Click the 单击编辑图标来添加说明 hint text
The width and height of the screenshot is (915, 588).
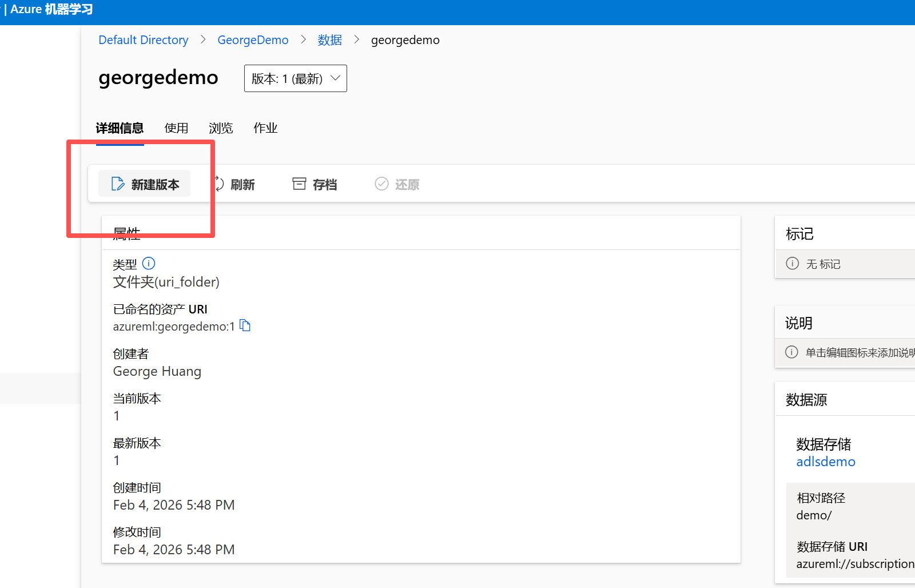(x=860, y=353)
